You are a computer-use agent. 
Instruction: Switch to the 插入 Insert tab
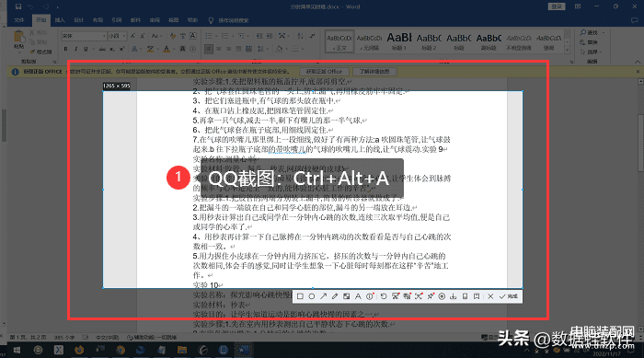pos(60,20)
